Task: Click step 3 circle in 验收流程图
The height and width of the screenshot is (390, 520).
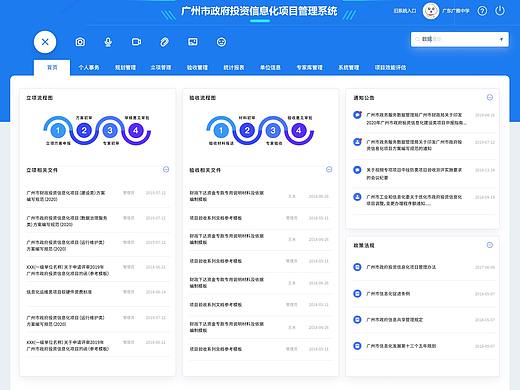Action: click(x=273, y=130)
